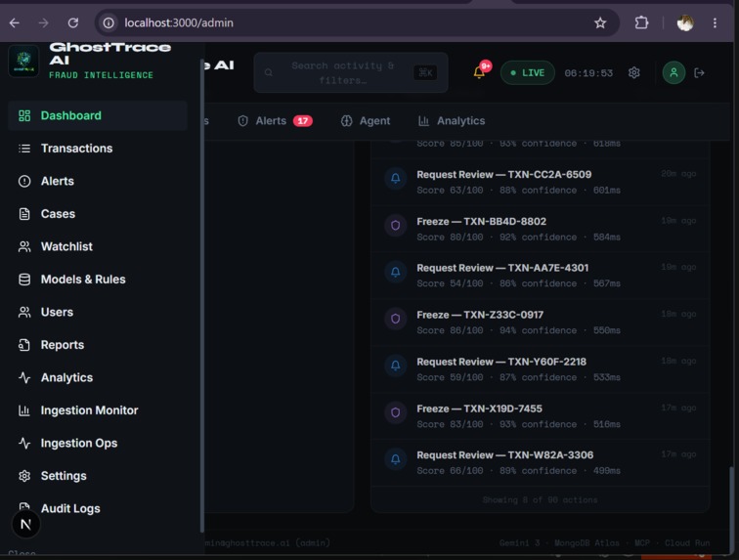Open Ingestion Monitor page
This screenshot has width=739, height=560.
(x=98, y=410)
